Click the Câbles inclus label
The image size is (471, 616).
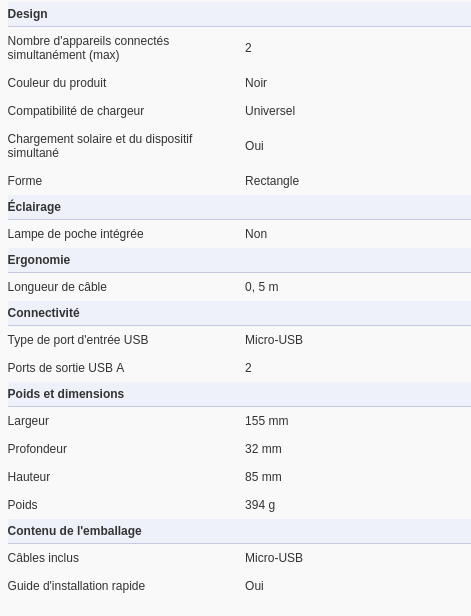coord(43,558)
